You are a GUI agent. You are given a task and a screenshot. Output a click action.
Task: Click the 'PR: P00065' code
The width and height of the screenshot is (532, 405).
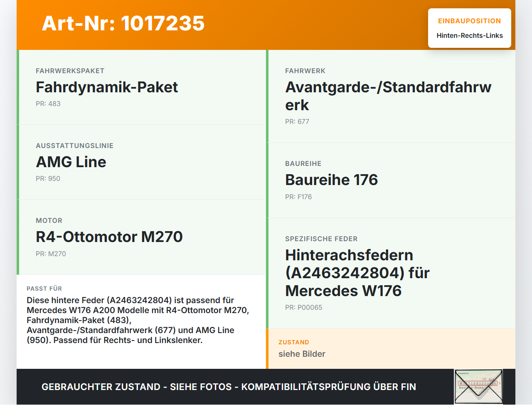click(304, 308)
